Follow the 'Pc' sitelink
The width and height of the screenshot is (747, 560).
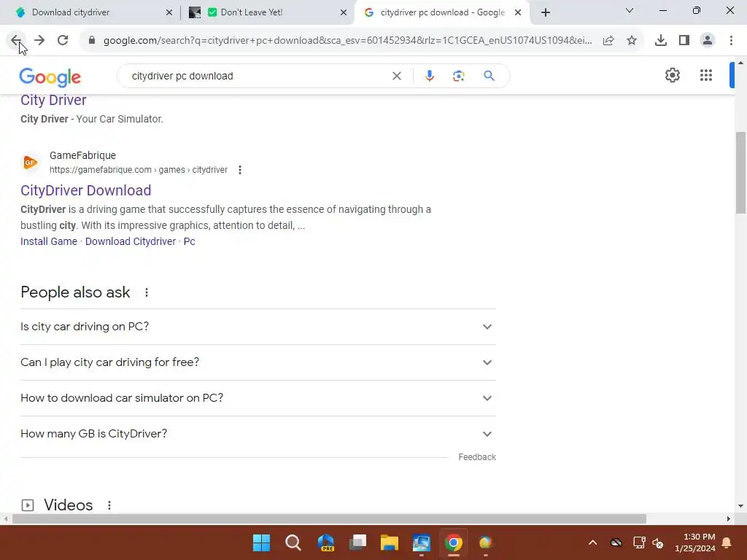click(x=189, y=241)
